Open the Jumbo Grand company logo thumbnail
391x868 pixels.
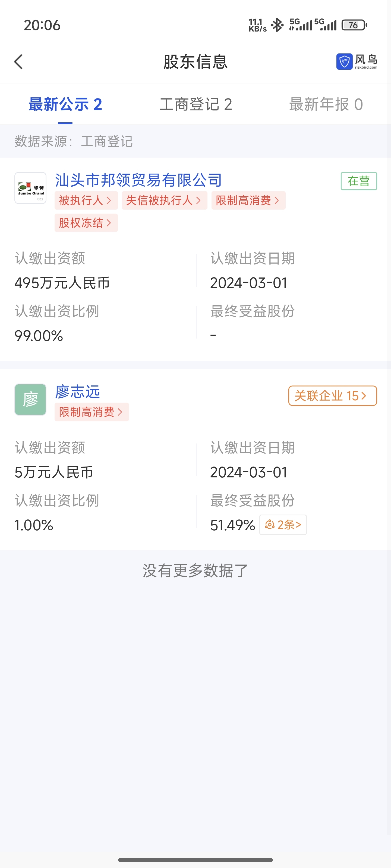(x=30, y=188)
